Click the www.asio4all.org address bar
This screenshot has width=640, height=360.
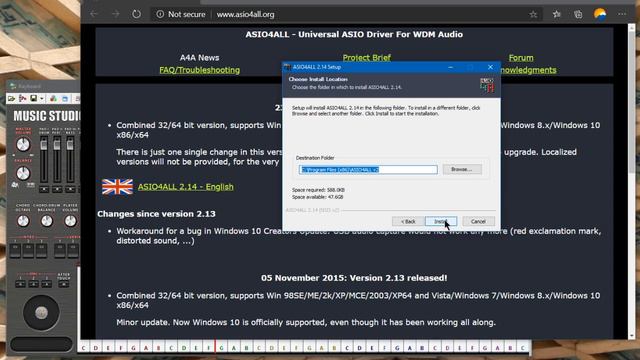[246, 14]
